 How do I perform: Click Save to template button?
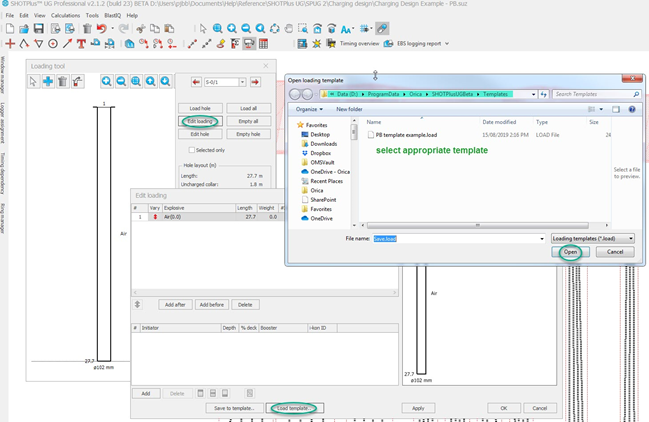tap(234, 408)
